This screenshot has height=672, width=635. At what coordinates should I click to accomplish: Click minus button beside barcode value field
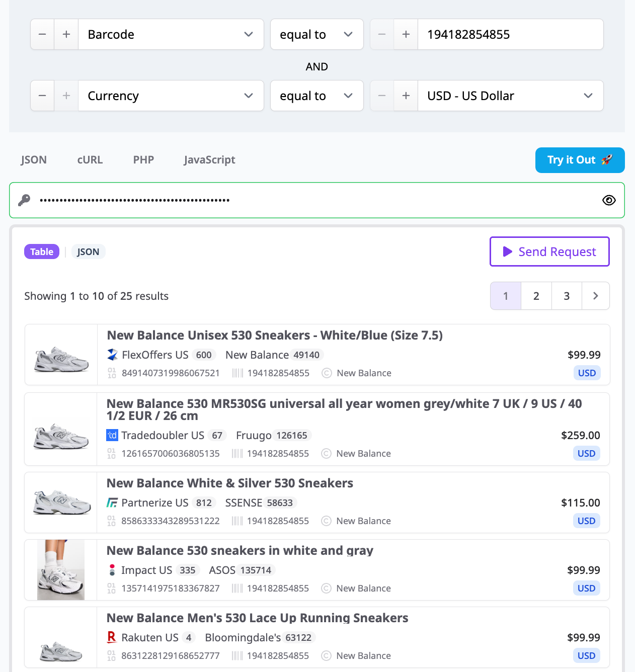(382, 34)
